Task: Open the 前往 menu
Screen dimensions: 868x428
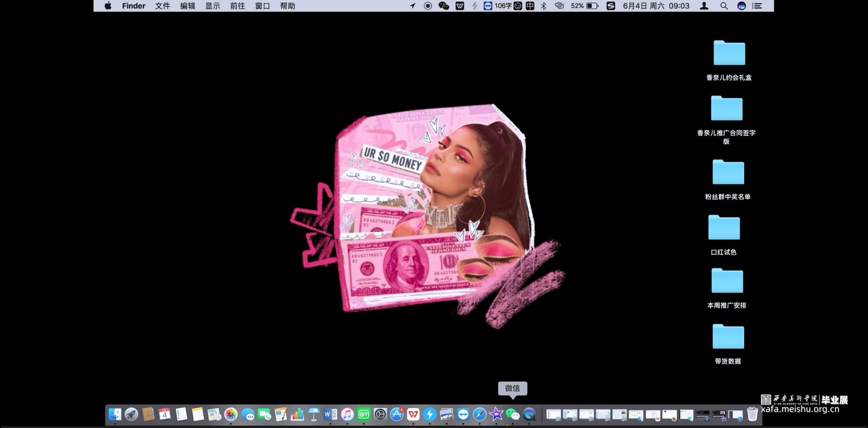Action: tap(237, 6)
